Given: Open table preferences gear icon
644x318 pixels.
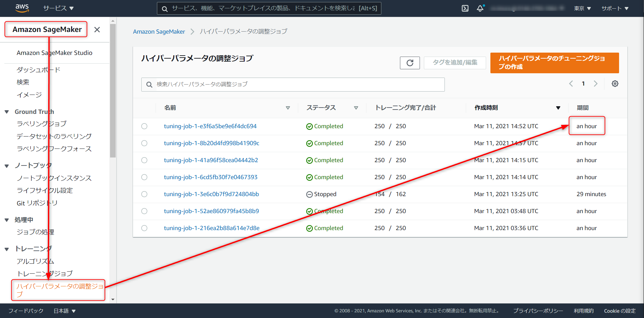Looking at the screenshot, I should point(615,84).
